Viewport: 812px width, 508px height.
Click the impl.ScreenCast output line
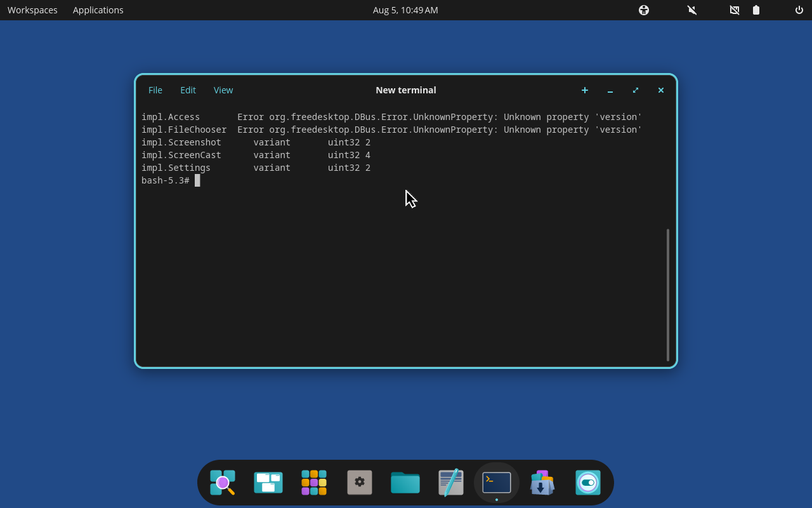[x=256, y=155]
